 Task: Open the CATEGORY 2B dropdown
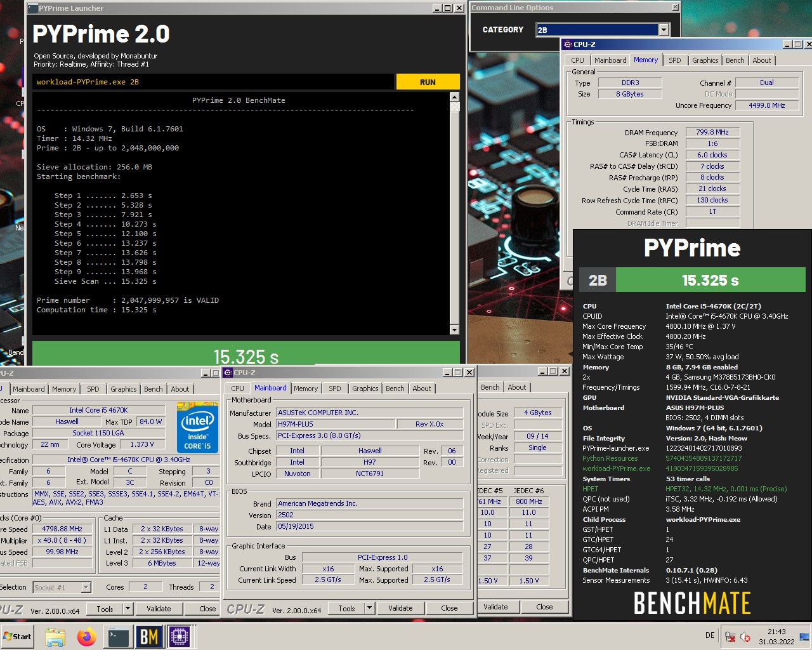664,30
